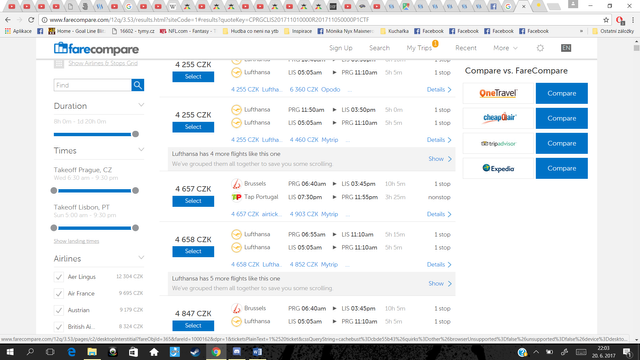Click into the Find input field
640x360 pixels.
point(93,85)
